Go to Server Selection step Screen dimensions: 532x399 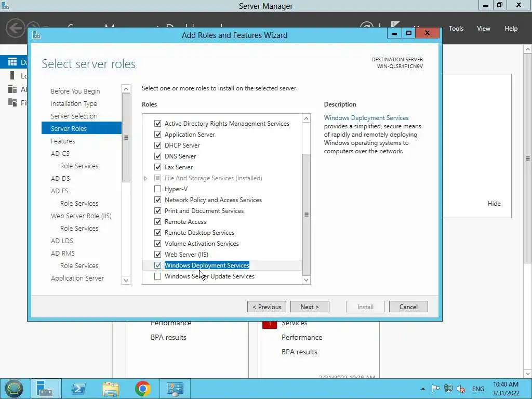[x=74, y=116]
